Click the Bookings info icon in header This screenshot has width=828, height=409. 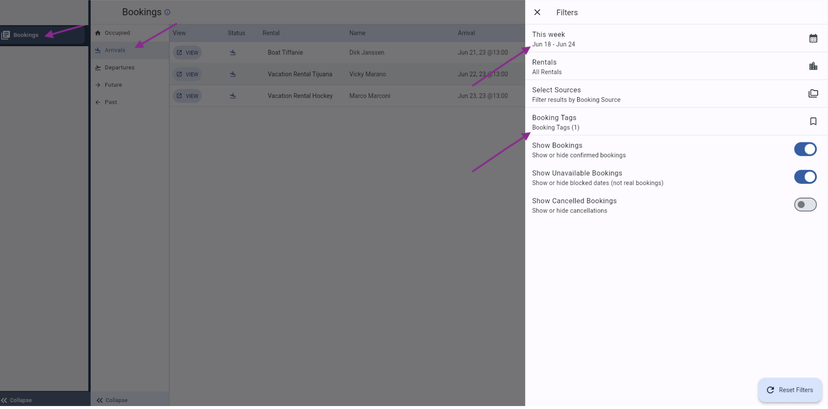pos(167,13)
